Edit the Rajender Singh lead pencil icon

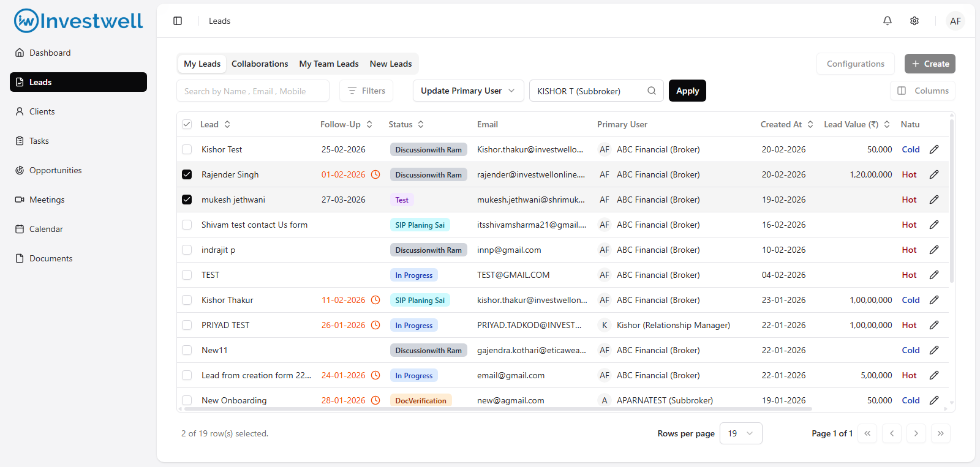(x=934, y=174)
